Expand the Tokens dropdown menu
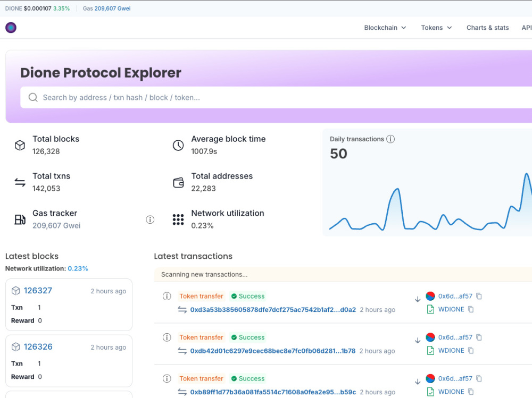The height and width of the screenshot is (398, 532). 436,28
